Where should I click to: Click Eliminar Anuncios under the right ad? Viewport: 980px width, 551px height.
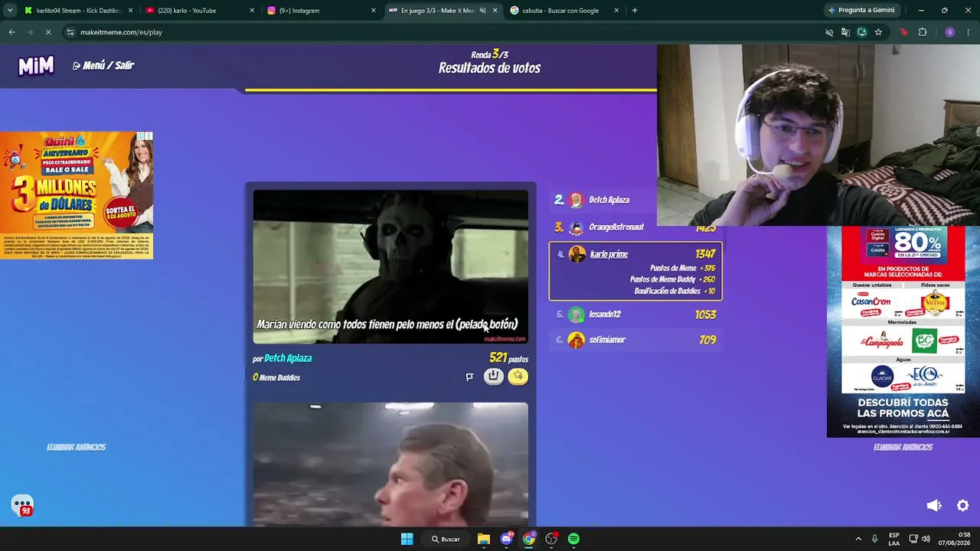[x=903, y=447]
